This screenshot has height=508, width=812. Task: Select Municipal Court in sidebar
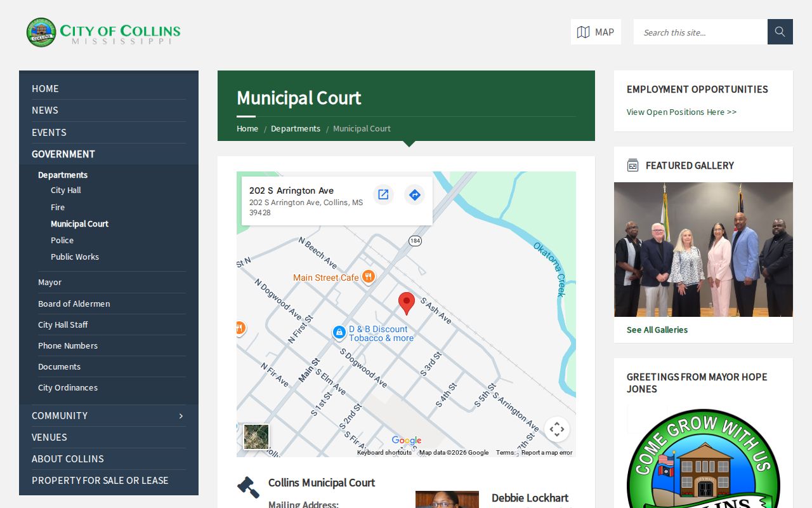click(79, 224)
